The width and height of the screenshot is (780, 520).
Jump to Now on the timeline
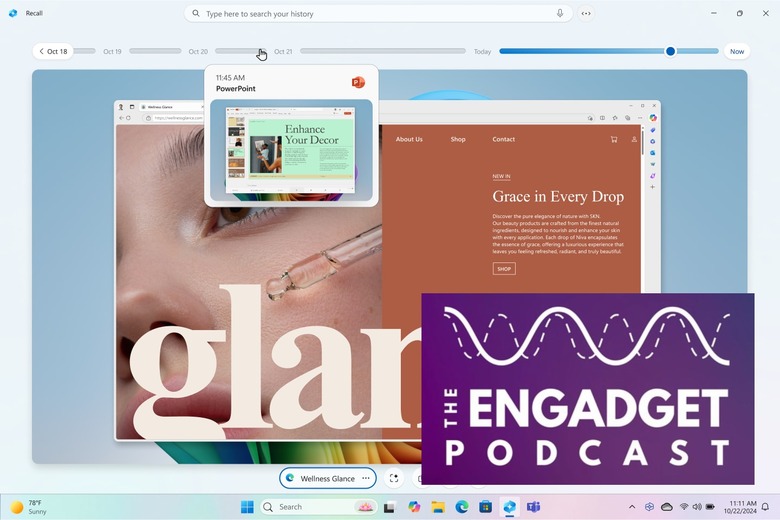coord(737,51)
